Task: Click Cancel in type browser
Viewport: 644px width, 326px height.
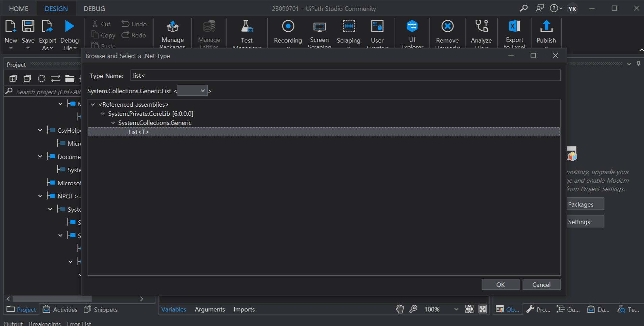Action: (541, 284)
